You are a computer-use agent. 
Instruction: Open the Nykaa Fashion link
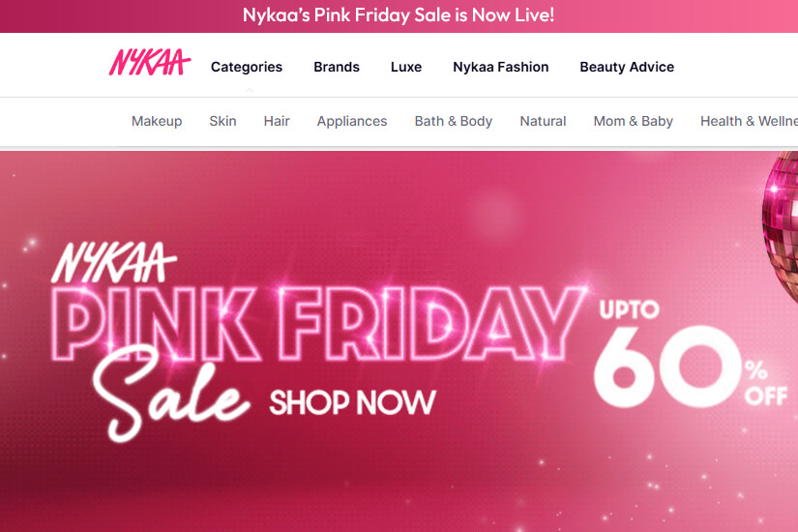click(x=501, y=67)
